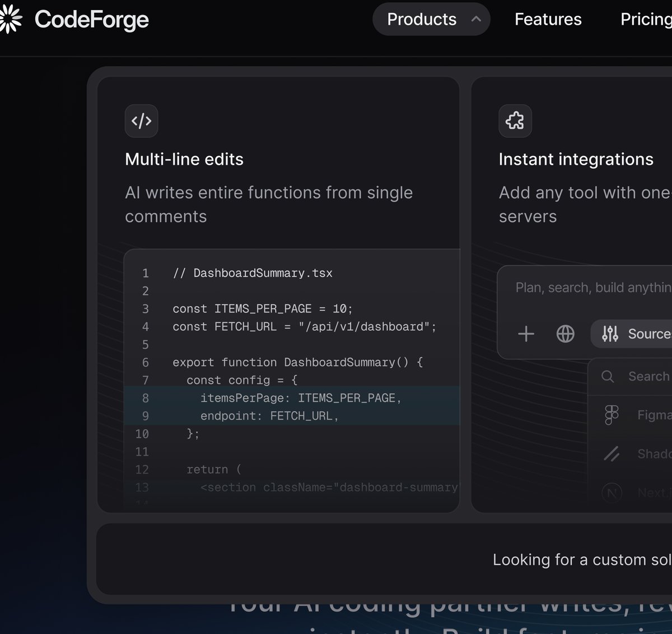The width and height of the screenshot is (672, 634).
Task: Open the Features nav item
Action: click(548, 19)
